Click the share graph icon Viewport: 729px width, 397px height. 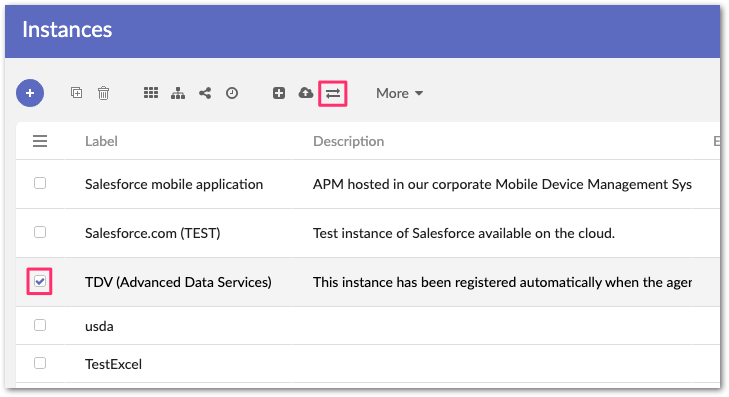click(x=205, y=93)
